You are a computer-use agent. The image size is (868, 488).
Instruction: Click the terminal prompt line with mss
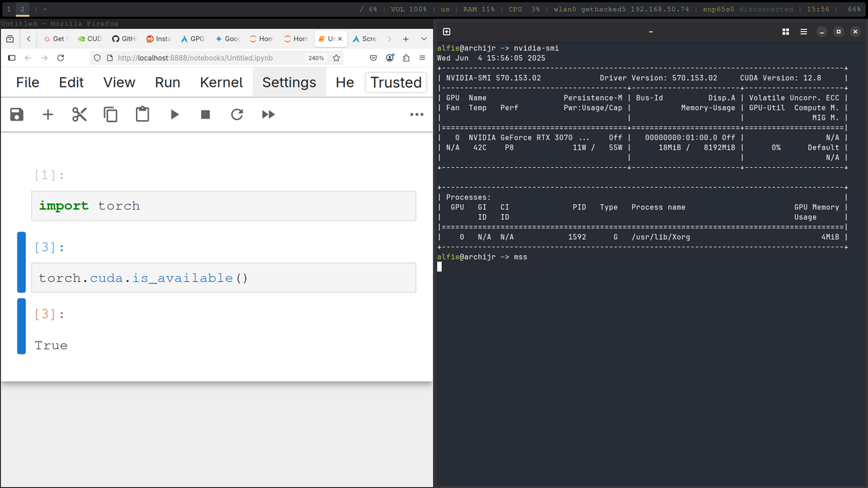(x=482, y=257)
